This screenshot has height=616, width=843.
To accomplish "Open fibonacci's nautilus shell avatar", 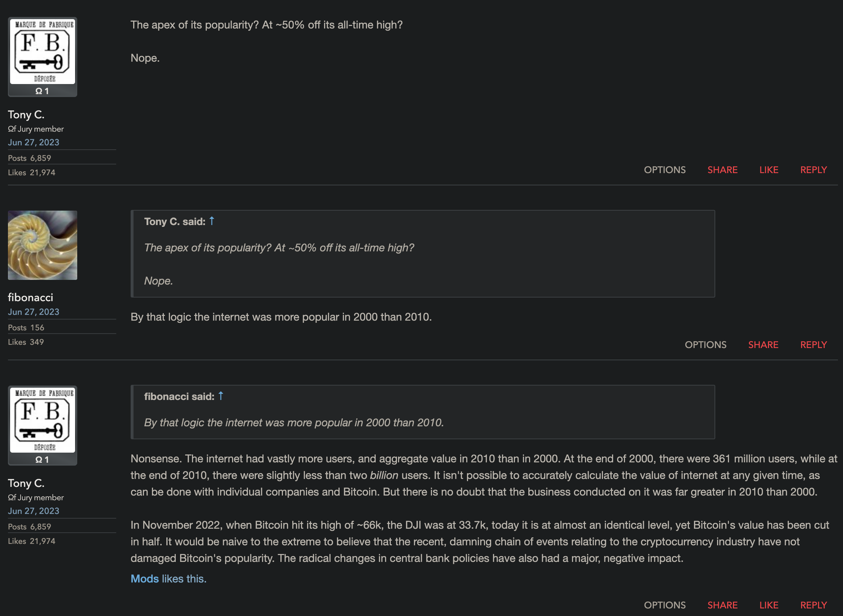I will pyautogui.click(x=43, y=245).
